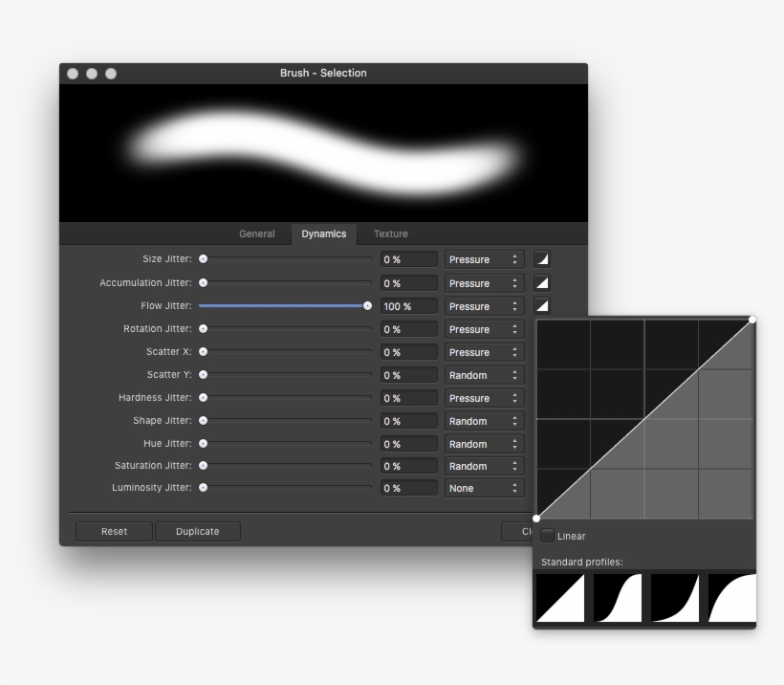Click the Size Jitter slider handle
The image size is (784, 685).
click(203, 258)
